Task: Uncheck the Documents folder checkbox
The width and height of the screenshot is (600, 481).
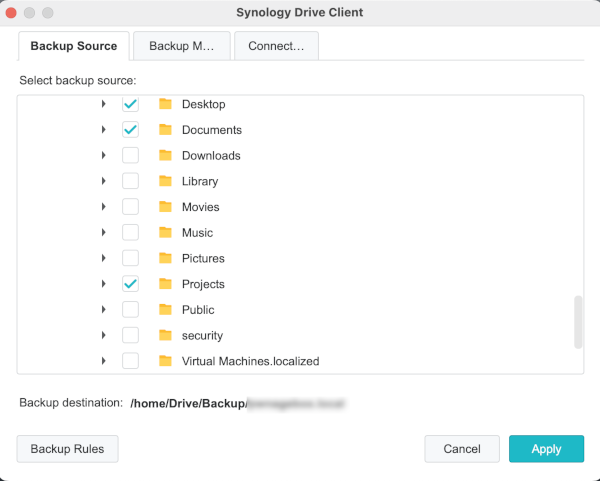Action: [130, 130]
